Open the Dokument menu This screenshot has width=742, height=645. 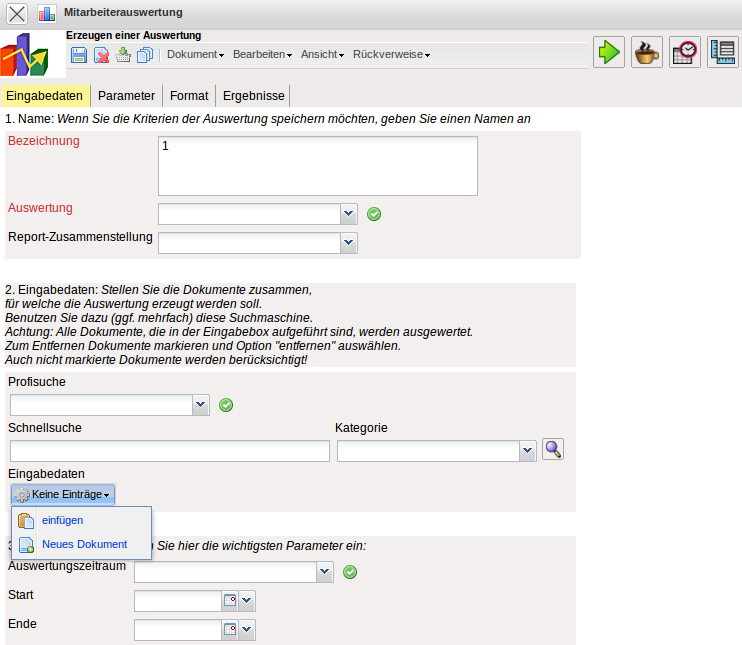coord(195,55)
